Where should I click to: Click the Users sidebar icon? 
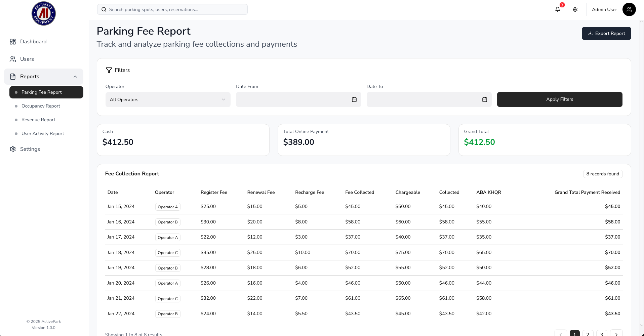(13, 59)
